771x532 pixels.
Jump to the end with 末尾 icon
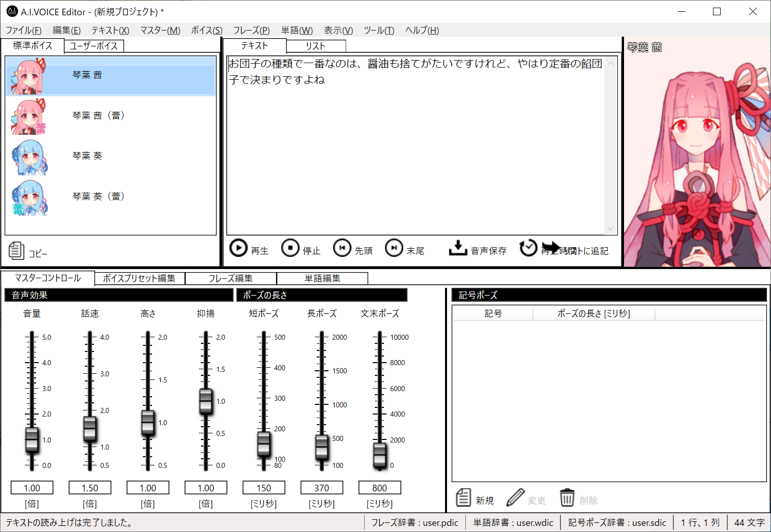tap(394, 248)
